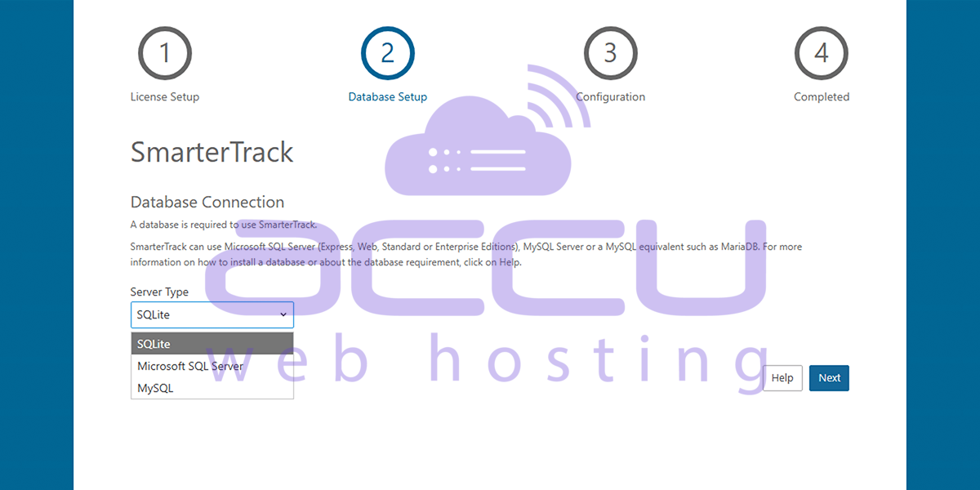Click the SmarterTrack heading
The width and height of the screenshot is (980, 490).
tap(212, 152)
